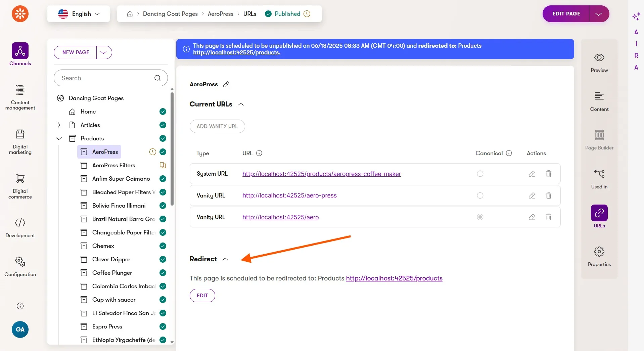
Task: Open Development category
Action: 20,228
